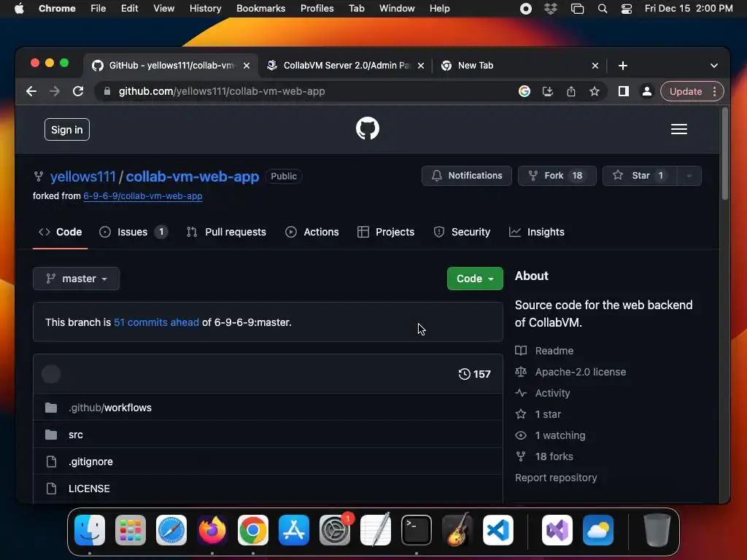Screen dimensions: 747x560
Task: Click the Share icon in address bar
Action: pos(570,91)
